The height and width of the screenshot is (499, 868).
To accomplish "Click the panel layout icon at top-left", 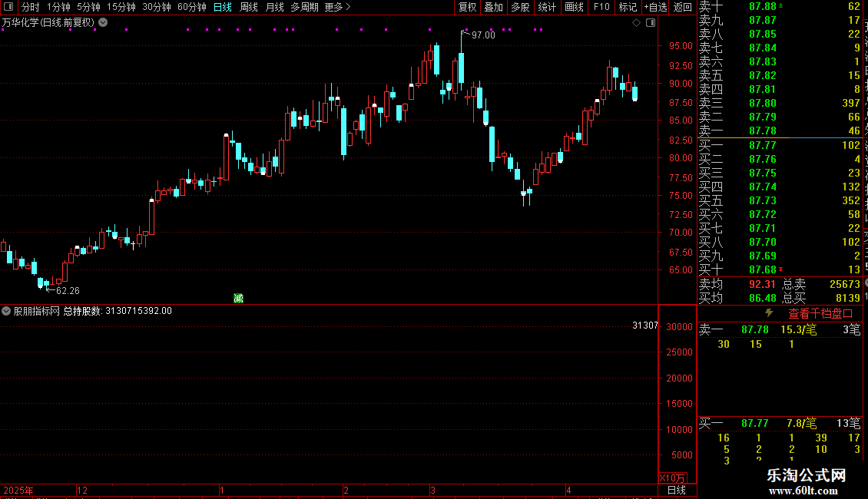I will click(8, 7).
